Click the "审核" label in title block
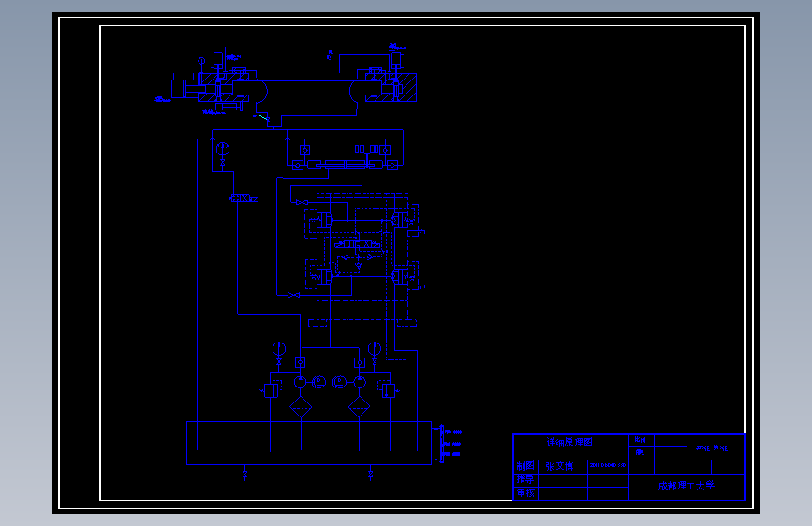The width and height of the screenshot is (812, 526). coord(525,493)
